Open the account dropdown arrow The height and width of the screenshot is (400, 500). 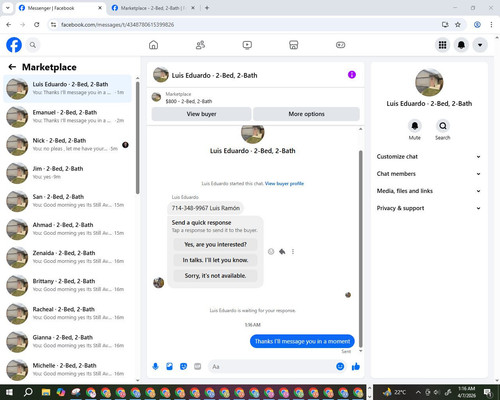(480, 45)
